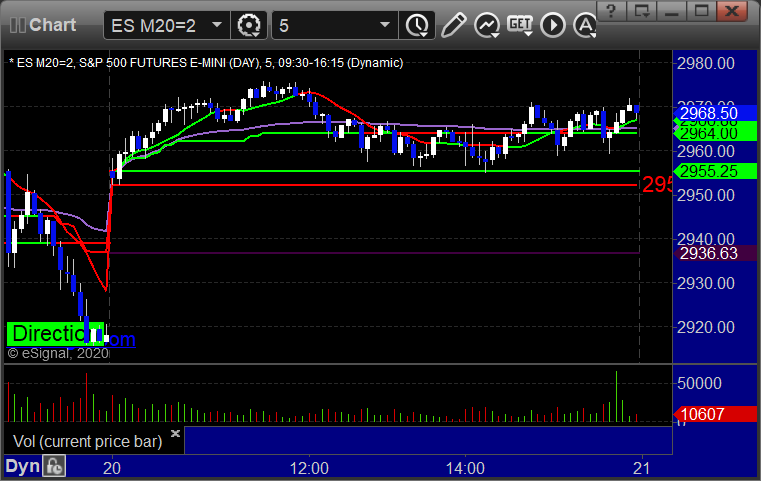Click the question mark help button
The height and width of the screenshot is (481, 761).
tap(611, 11)
